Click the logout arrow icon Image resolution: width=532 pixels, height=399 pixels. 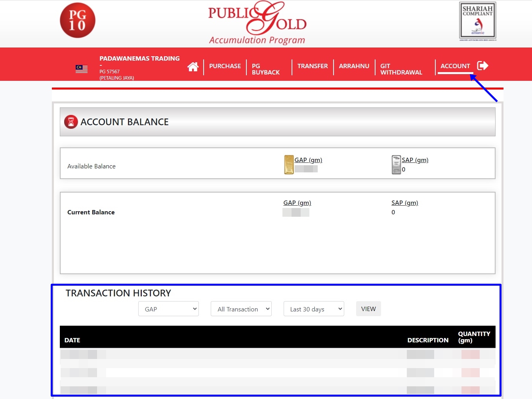482,66
